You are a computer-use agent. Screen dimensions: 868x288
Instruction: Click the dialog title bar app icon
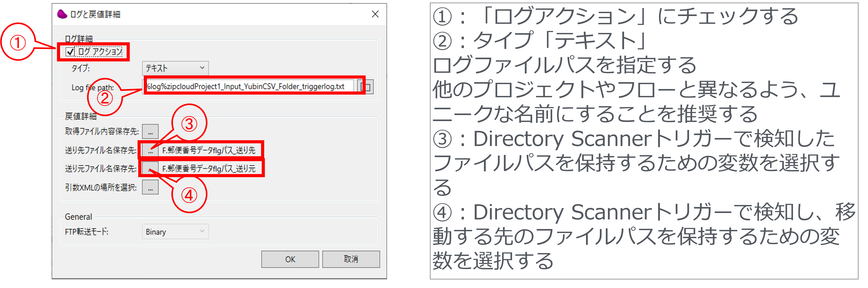[x=62, y=14]
